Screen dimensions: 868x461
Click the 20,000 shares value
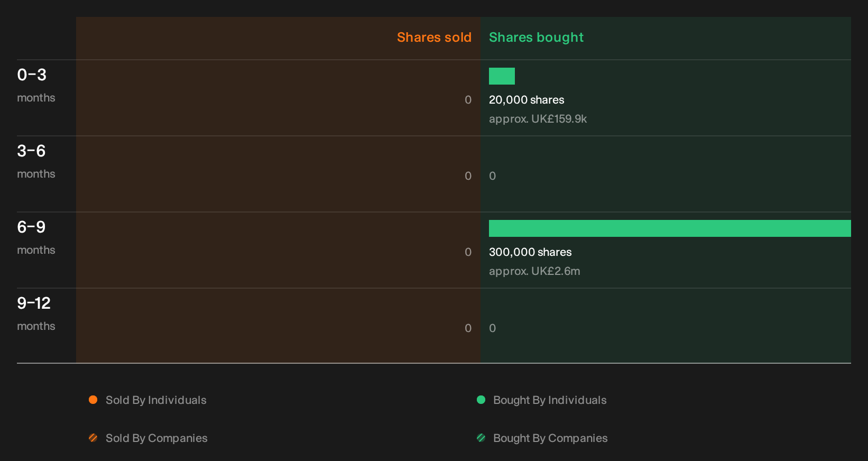click(527, 100)
